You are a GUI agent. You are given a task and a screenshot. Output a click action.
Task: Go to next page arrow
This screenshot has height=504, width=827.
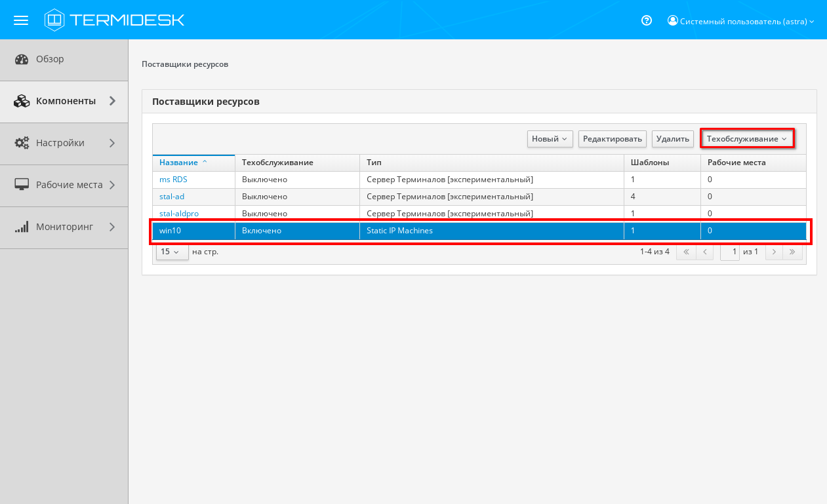click(x=774, y=252)
